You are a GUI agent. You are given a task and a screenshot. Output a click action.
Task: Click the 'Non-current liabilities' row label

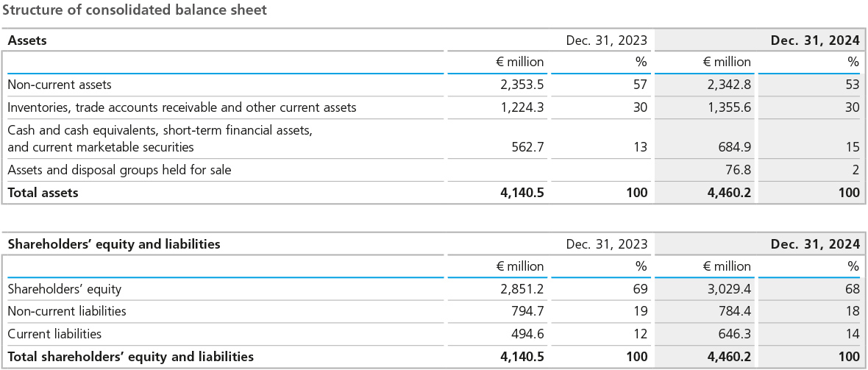point(67,311)
